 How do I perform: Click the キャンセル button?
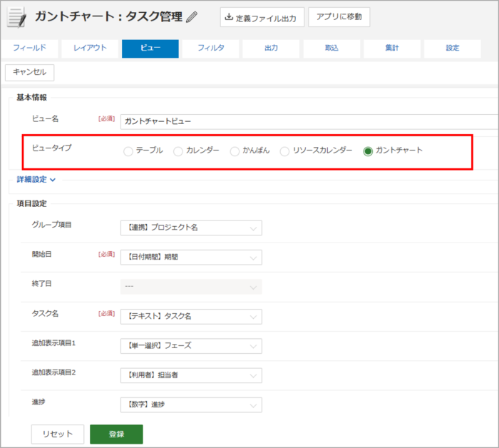[x=30, y=72]
